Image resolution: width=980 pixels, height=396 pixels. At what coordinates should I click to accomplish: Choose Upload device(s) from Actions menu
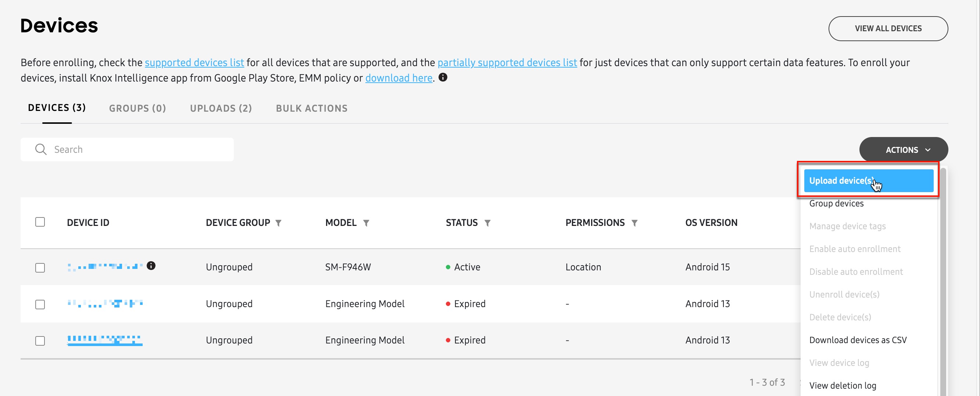(868, 180)
